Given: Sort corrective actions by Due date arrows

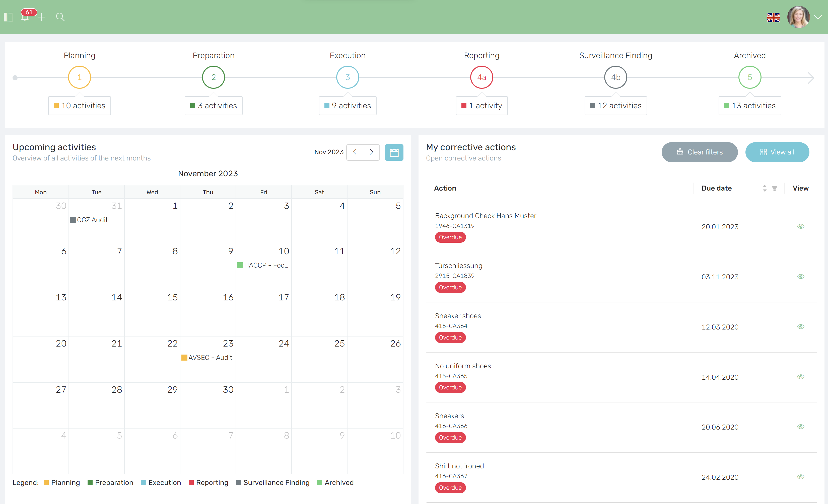Looking at the screenshot, I should (765, 188).
